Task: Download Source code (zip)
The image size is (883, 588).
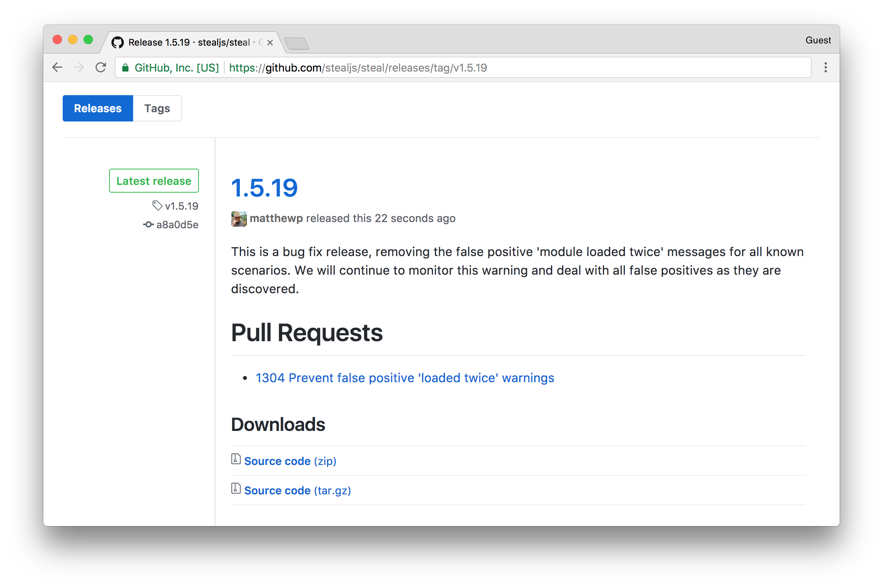Action: [x=290, y=461]
